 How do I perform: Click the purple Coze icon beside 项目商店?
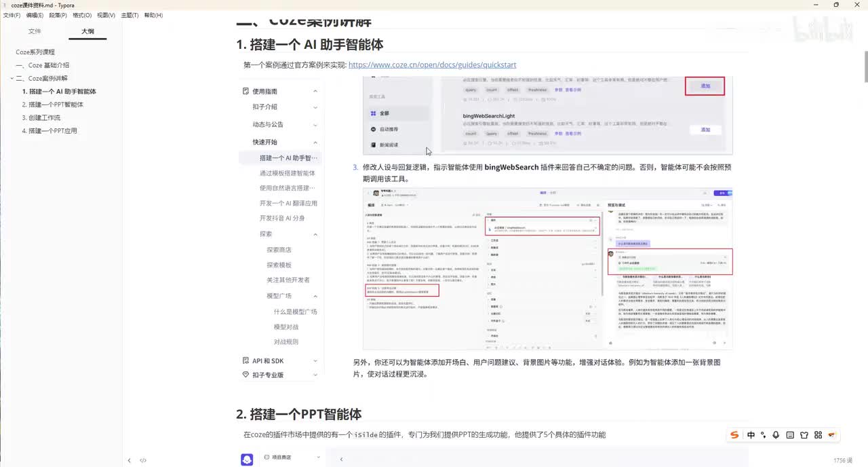(x=247, y=460)
